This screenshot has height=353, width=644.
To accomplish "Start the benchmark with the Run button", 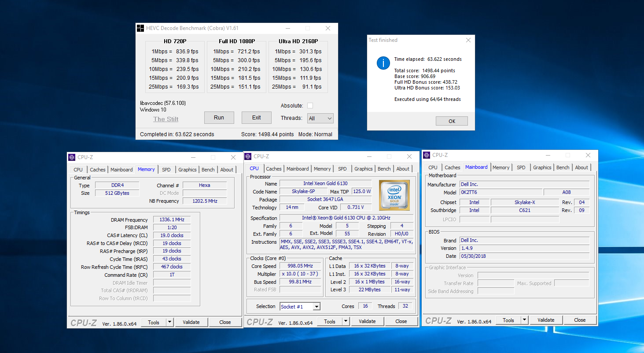I will tap(219, 118).
